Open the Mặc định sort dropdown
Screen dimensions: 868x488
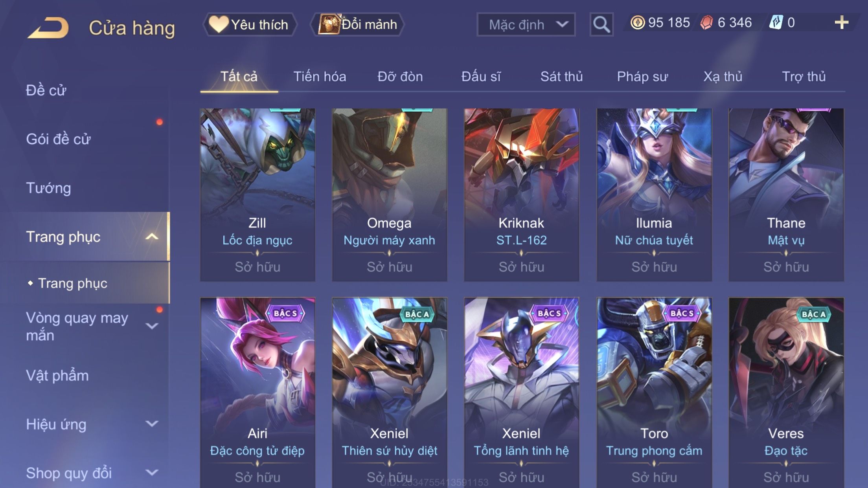[526, 24]
